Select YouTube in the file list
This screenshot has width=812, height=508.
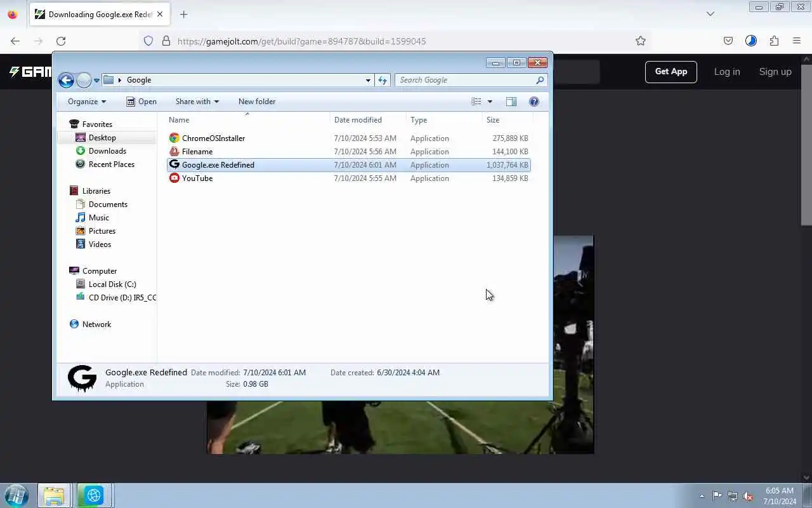coord(197,178)
